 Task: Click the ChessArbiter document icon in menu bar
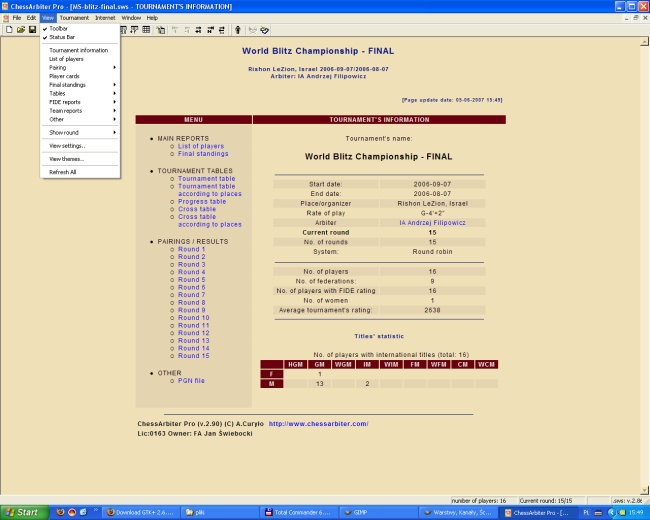(6, 18)
